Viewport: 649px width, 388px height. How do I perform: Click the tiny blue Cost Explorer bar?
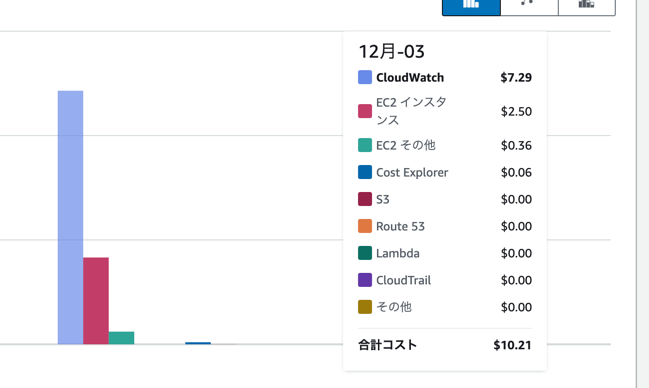tap(198, 343)
